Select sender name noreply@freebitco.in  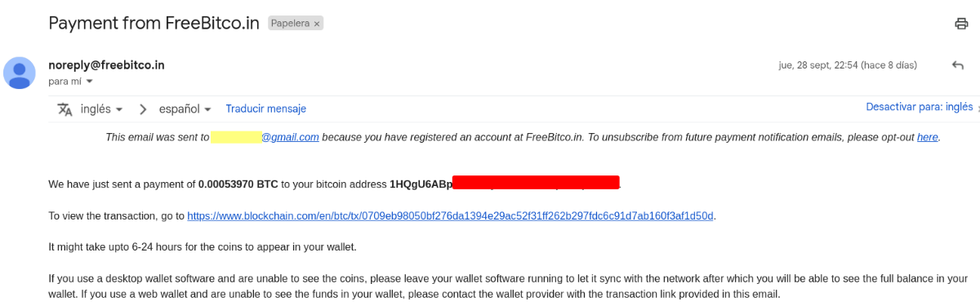pos(107,64)
